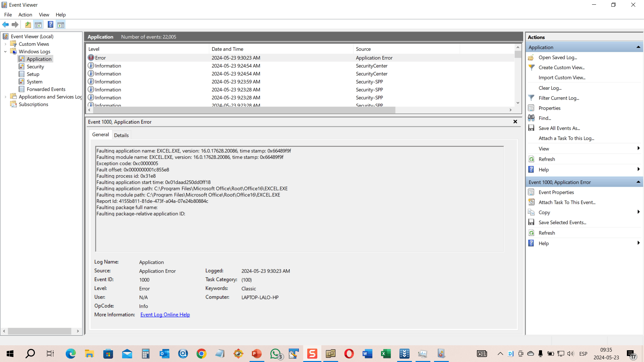The image size is (644, 362).
Task: Click the Help toolbar icon with question mark
Action: [50, 24]
